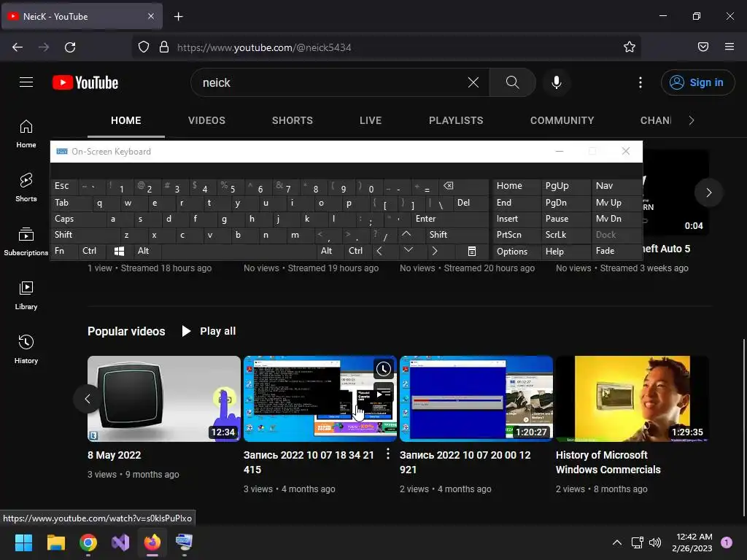This screenshot has width=747, height=560.
Task: Click the magnifier search button
Action: click(513, 82)
